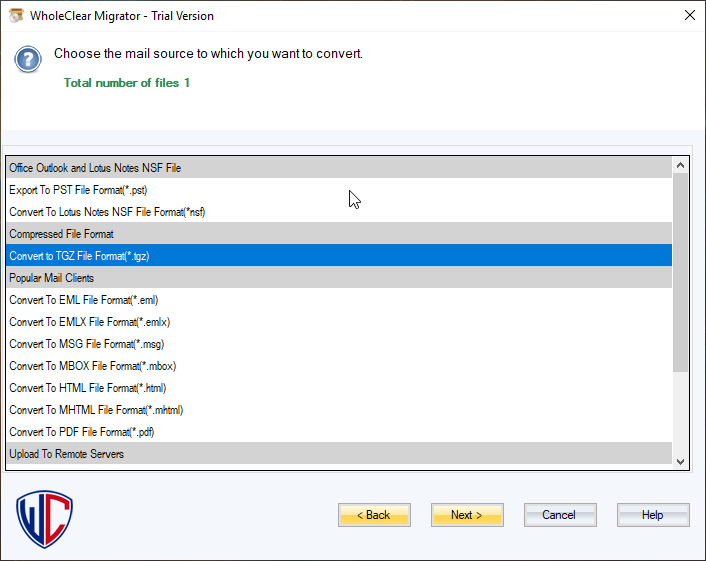706x561 pixels.
Task: Select Export To PST File Format option
Action: [x=339, y=190]
